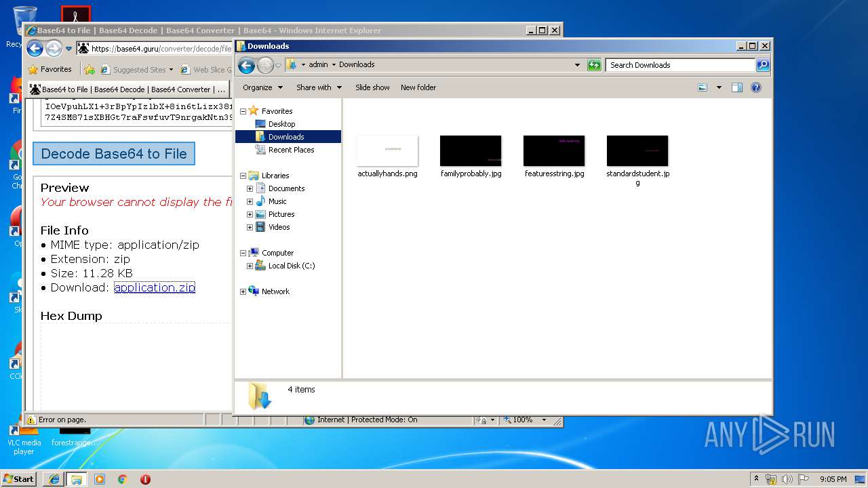Screen dimensions: 868x488
Task: Select Downloads in the navigation pane
Action: point(286,137)
